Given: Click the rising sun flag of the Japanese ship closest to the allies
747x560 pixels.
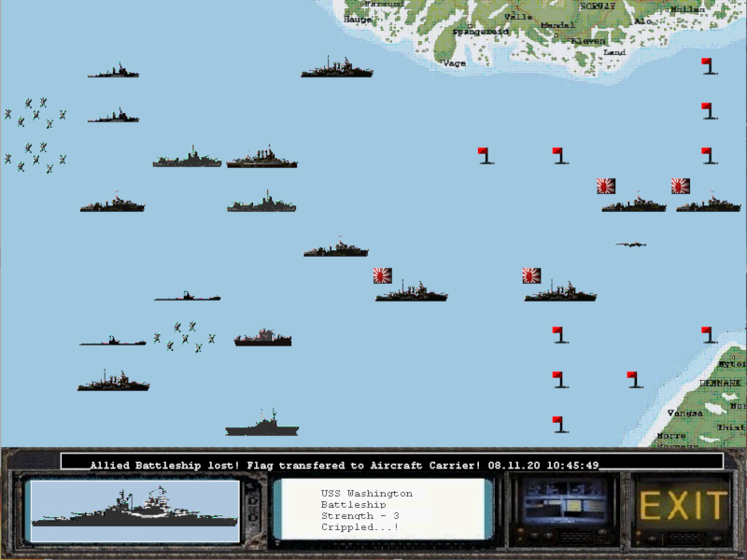Looking at the screenshot, I should click(x=383, y=275).
